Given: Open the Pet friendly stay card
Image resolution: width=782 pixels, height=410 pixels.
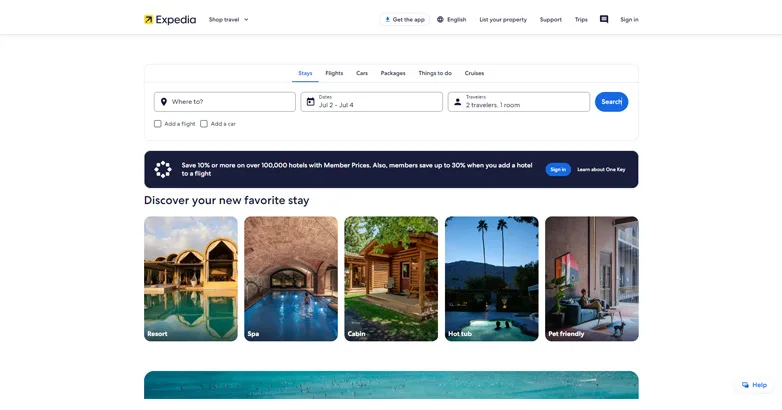Looking at the screenshot, I should [x=591, y=279].
